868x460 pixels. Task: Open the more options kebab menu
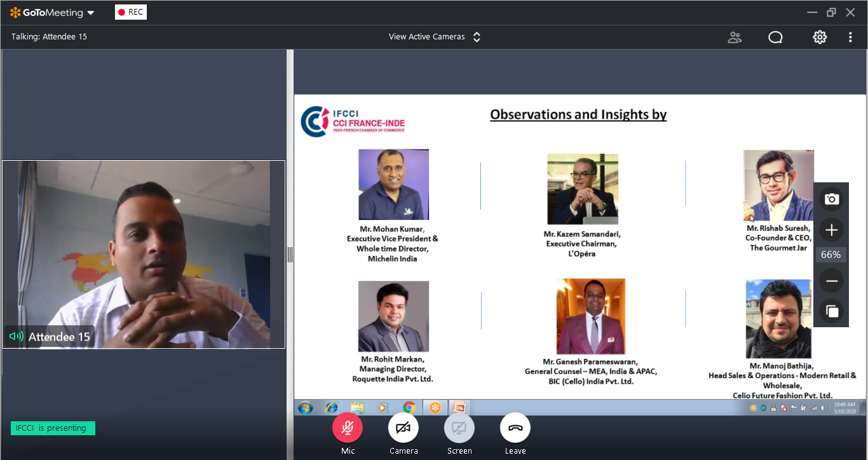click(x=850, y=37)
